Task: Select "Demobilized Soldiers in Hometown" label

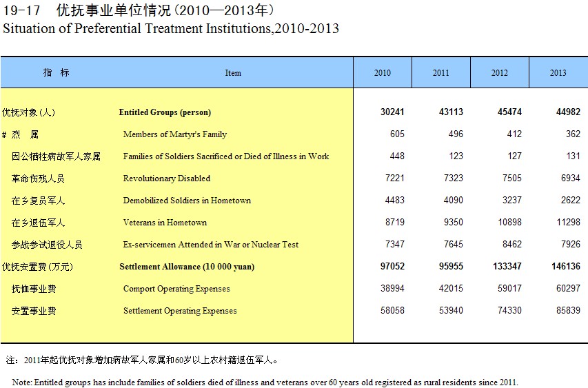Action: coord(187,201)
